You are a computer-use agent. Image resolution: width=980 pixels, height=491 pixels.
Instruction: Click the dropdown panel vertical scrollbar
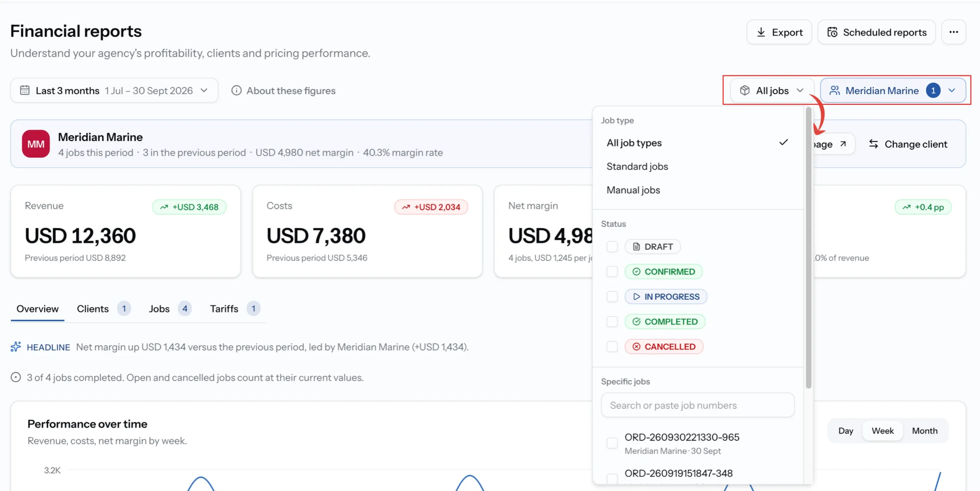809,248
